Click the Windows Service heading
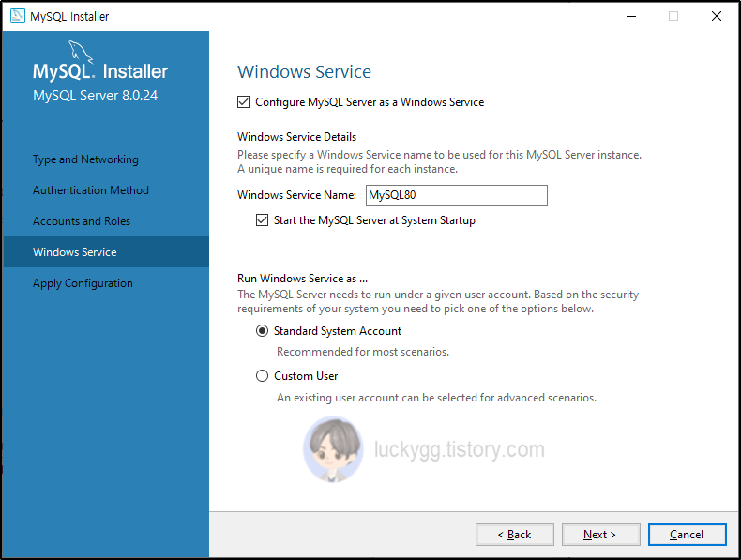 [x=304, y=72]
